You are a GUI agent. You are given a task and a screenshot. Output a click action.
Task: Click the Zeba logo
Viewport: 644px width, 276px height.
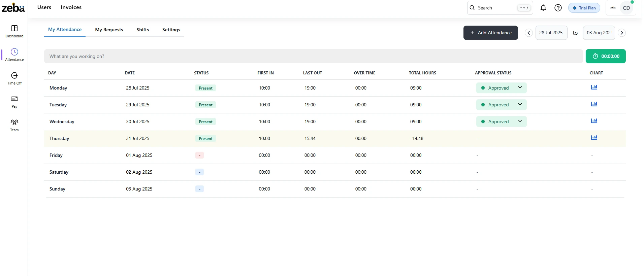coord(13,7)
